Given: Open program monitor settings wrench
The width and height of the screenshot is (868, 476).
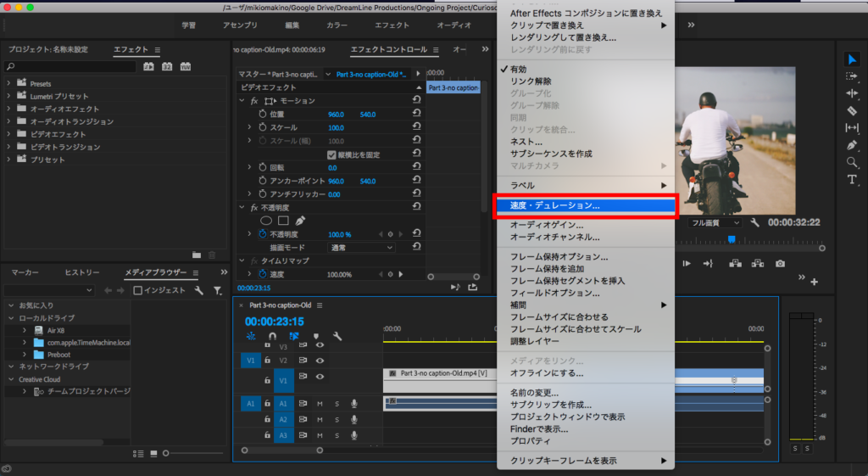Looking at the screenshot, I should [754, 222].
